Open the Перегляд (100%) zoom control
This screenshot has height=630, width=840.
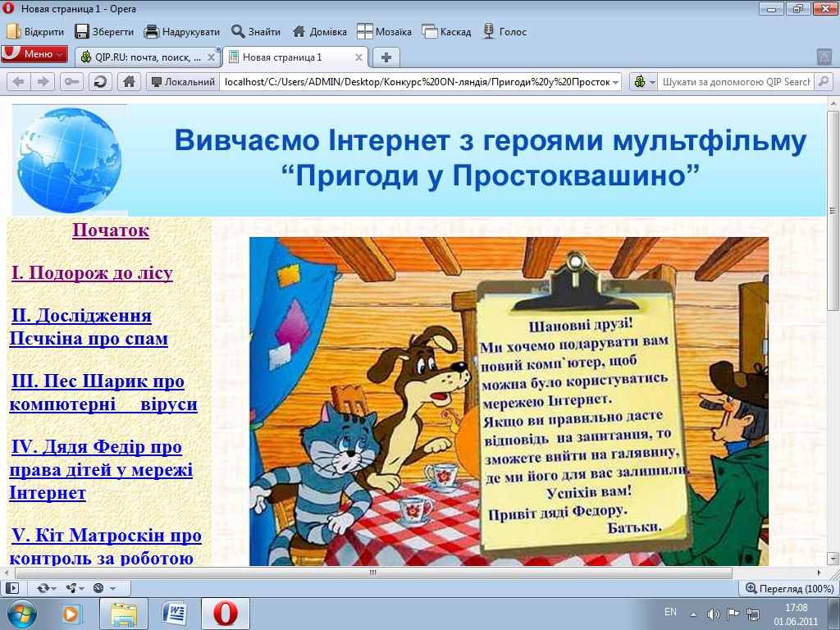[790, 589]
